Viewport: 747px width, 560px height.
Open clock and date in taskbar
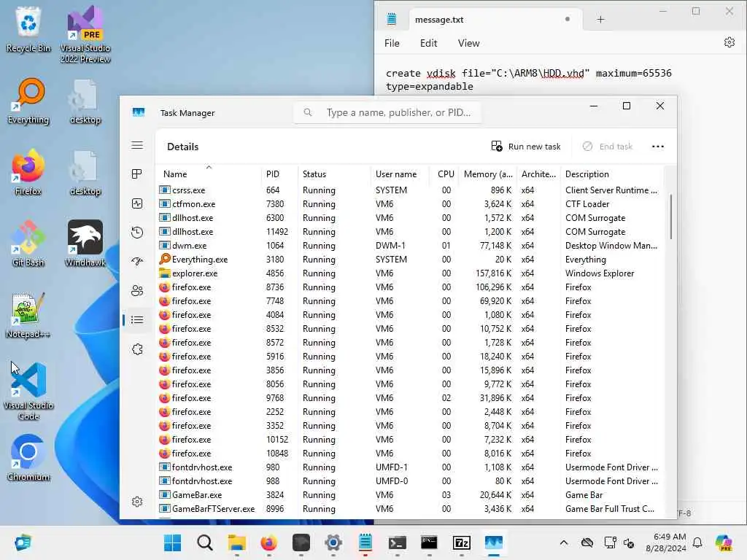click(x=666, y=542)
